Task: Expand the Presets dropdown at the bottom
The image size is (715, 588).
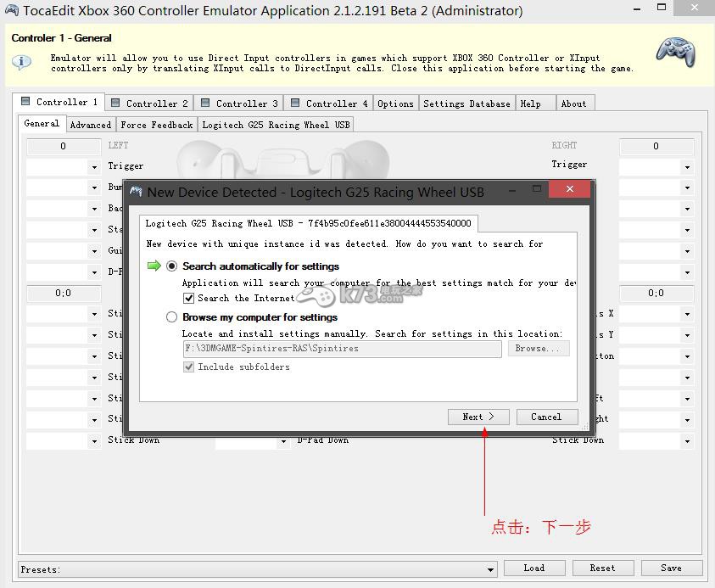Action: point(490,569)
